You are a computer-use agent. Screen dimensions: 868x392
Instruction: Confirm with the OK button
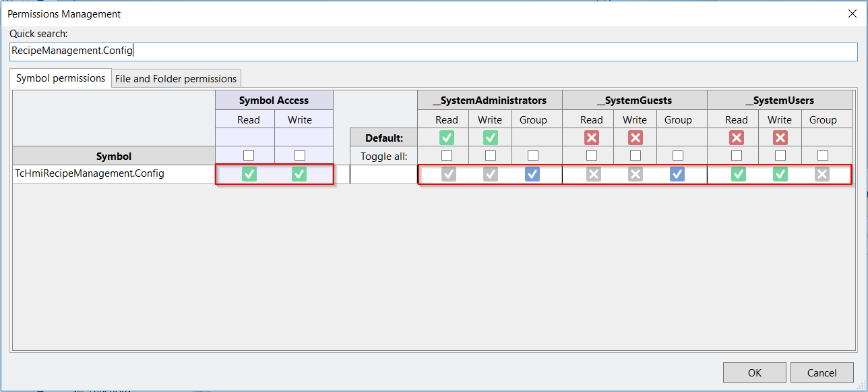(x=754, y=372)
